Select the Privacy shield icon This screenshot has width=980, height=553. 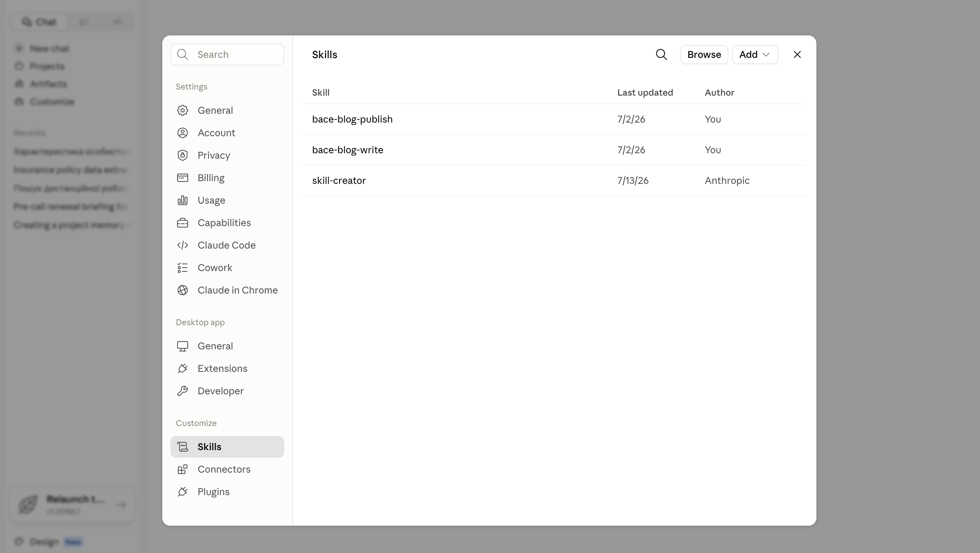coord(183,155)
